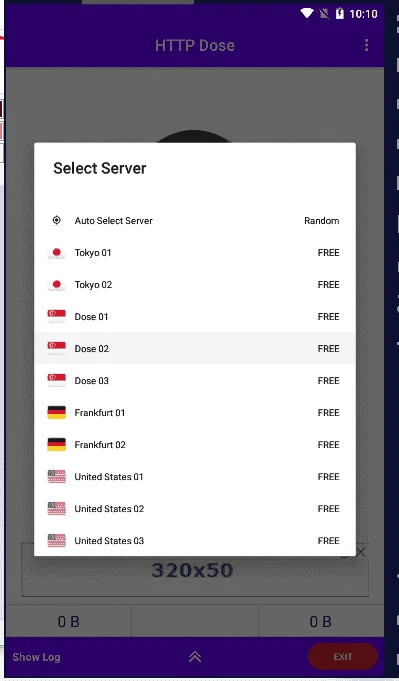This screenshot has height=681, width=399.
Task: Click the Singapore flag beside Dose 02
Action: tap(56, 349)
